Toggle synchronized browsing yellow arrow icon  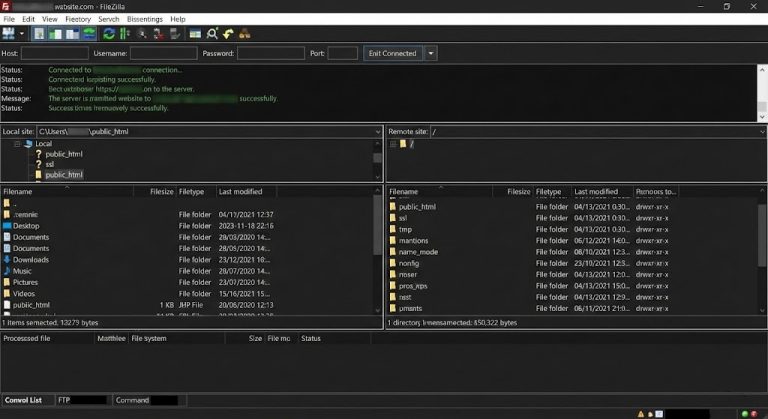pyautogui.click(x=228, y=33)
